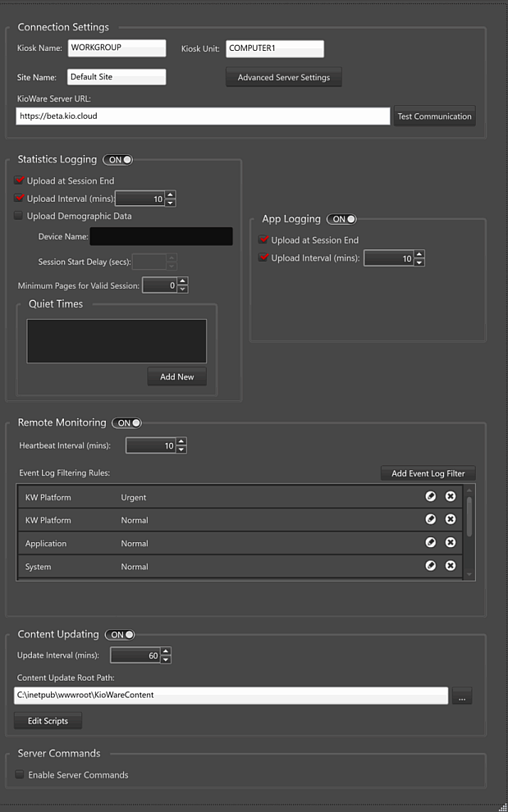Select the 'Urgent' priority text
This screenshot has height=812, width=508.
[134, 498]
